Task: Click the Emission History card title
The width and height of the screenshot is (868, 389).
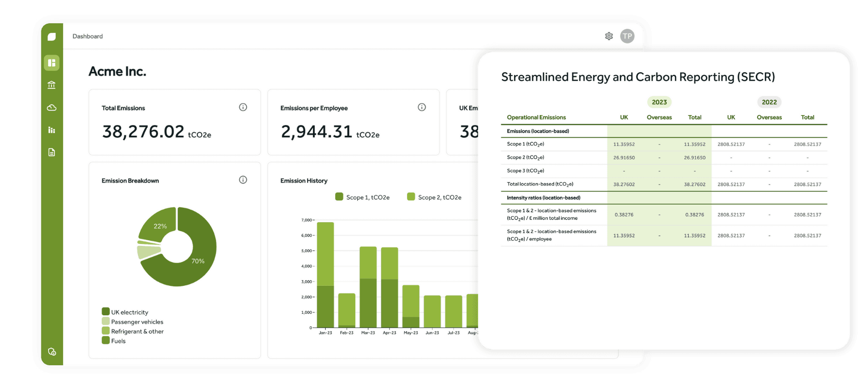Action: click(x=304, y=181)
